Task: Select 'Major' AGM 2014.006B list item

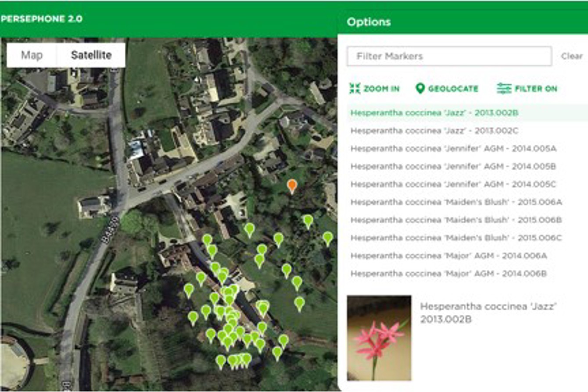Action: point(448,274)
